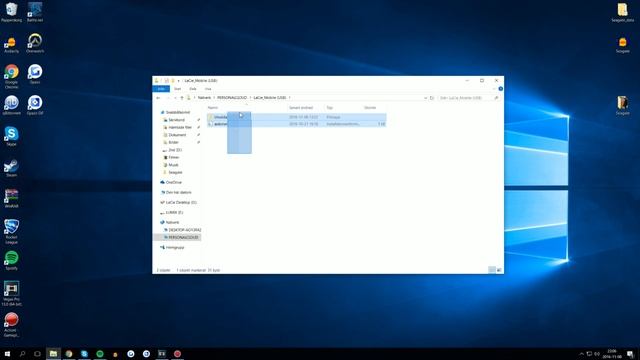
Task: Select the folder row in file list
Action: 296,117
